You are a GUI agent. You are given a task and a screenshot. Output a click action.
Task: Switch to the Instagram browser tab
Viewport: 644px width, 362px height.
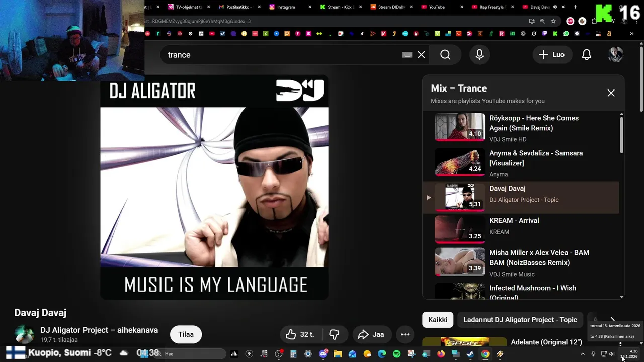(291, 7)
